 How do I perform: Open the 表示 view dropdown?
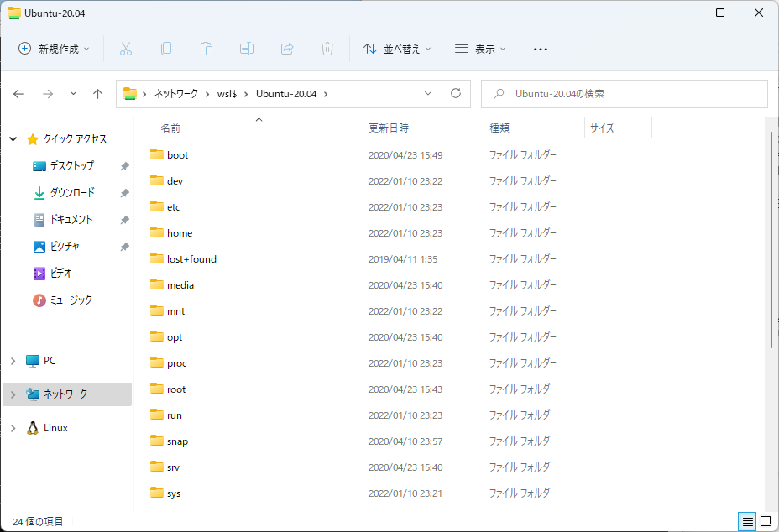pos(480,49)
